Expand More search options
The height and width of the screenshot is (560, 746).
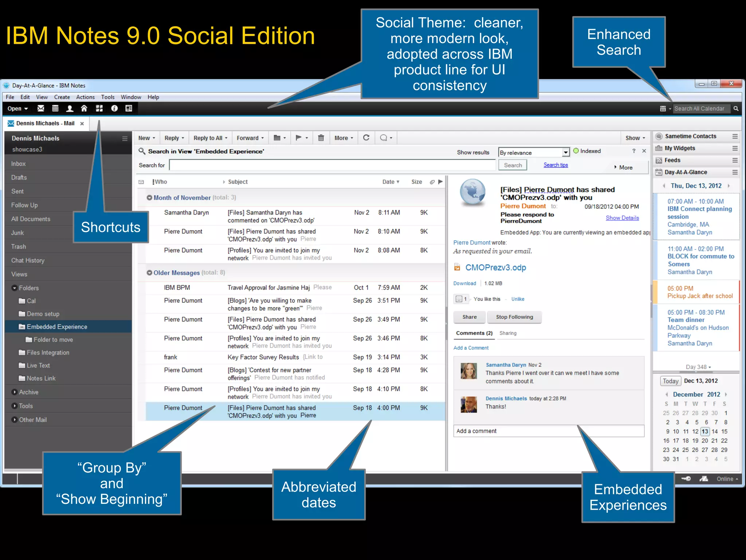tap(623, 167)
